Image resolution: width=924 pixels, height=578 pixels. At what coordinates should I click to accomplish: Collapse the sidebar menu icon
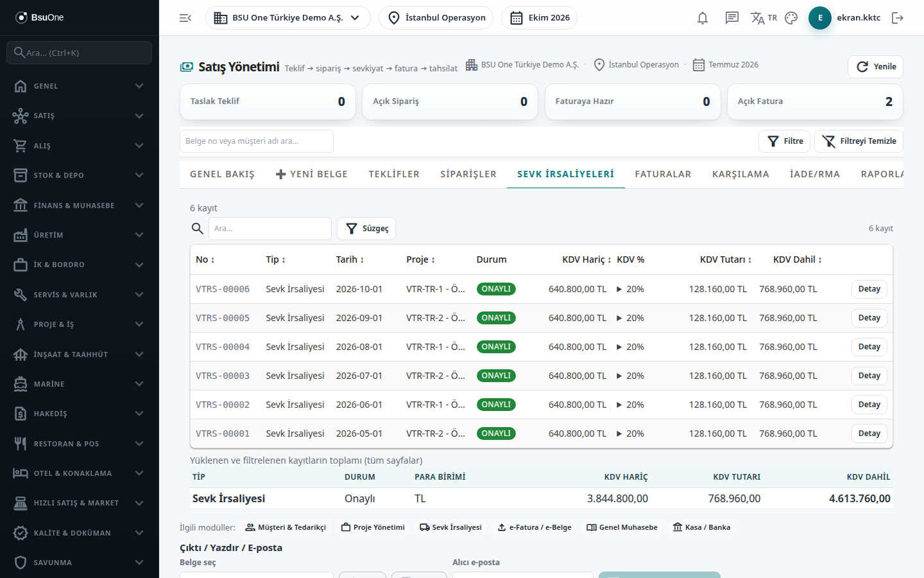pyautogui.click(x=185, y=18)
